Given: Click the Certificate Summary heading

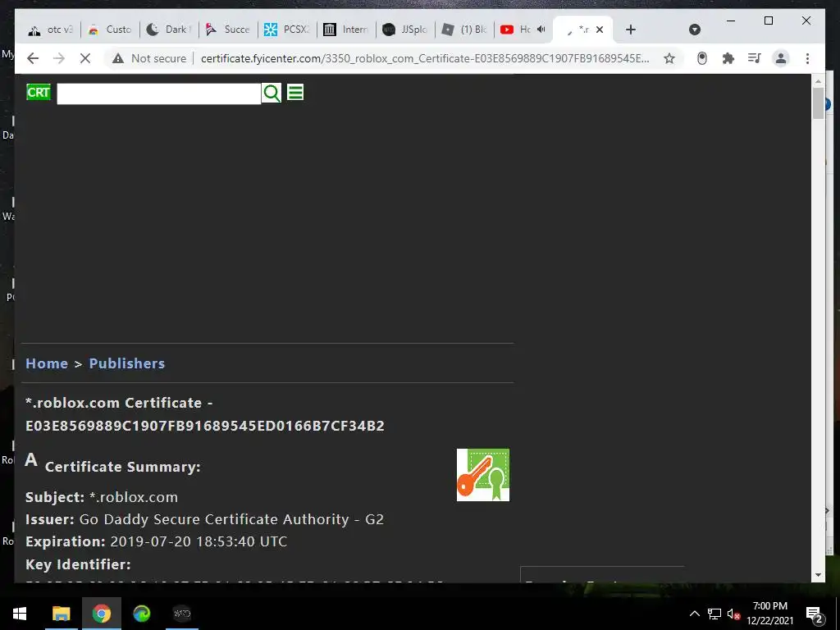Looking at the screenshot, I should 123,467.
